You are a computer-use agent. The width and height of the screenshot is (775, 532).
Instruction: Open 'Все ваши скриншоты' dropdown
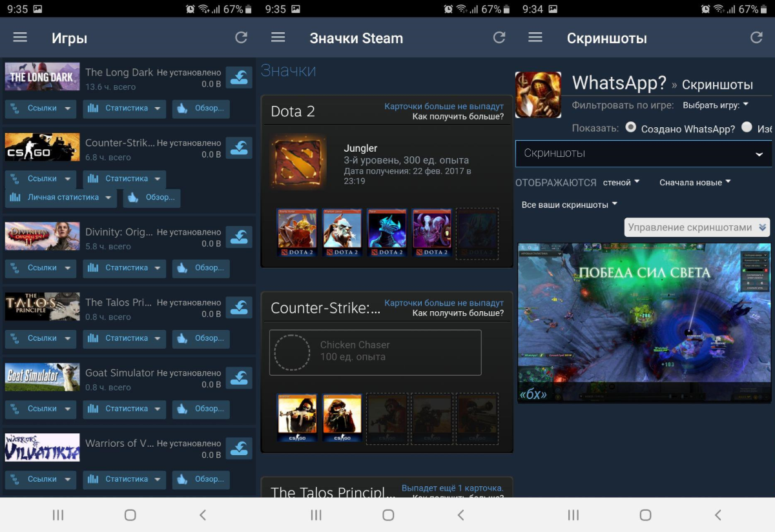pos(570,205)
